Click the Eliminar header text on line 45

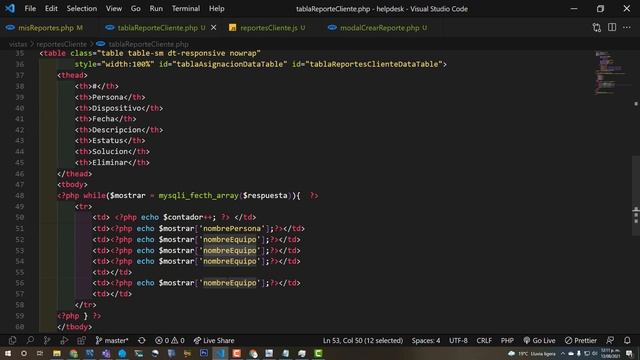[x=110, y=162]
